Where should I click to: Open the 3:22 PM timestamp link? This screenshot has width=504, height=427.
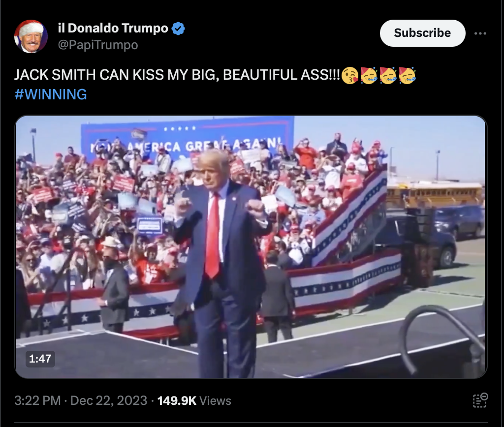[37, 400]
